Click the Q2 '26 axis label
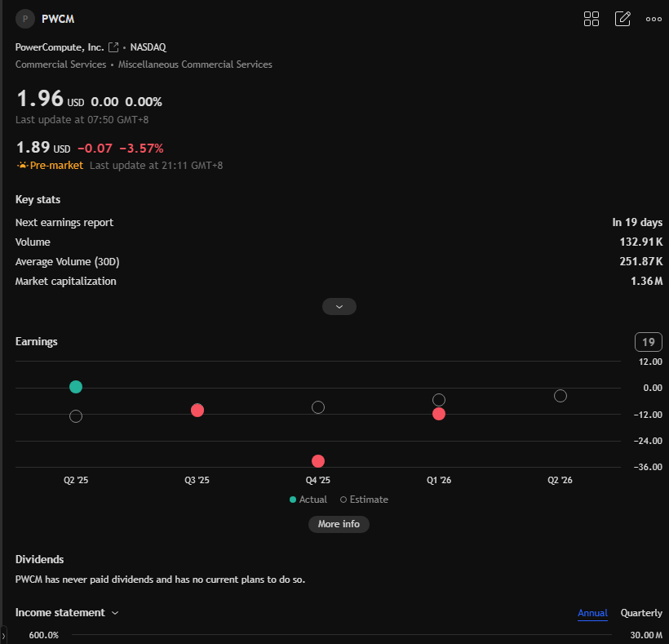The image size is (669, 644). point(560,480)
